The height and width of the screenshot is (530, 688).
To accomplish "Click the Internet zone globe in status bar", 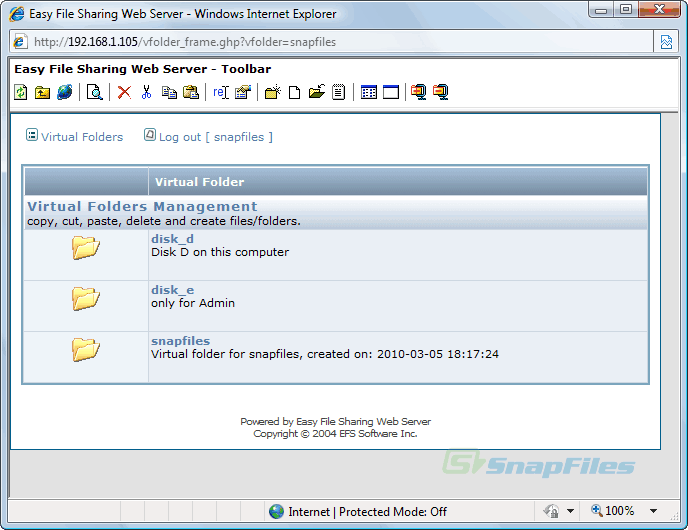I will click(276, 512).
